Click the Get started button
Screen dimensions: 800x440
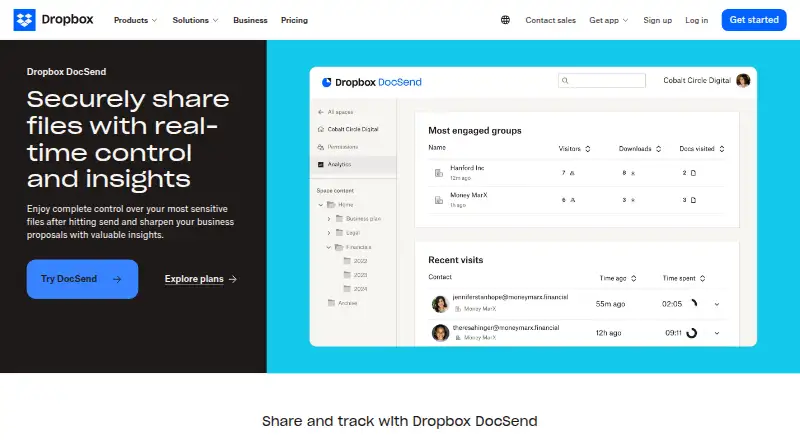coord(754,20)
